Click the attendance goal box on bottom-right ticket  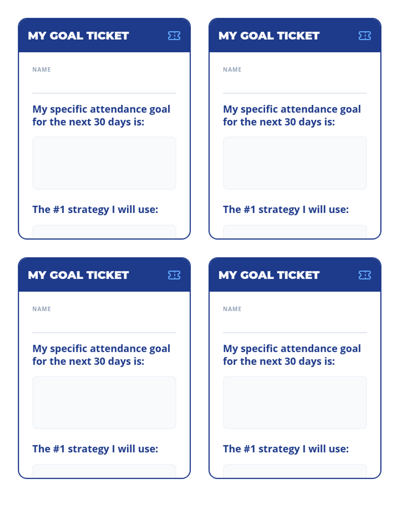coord(295,402)
